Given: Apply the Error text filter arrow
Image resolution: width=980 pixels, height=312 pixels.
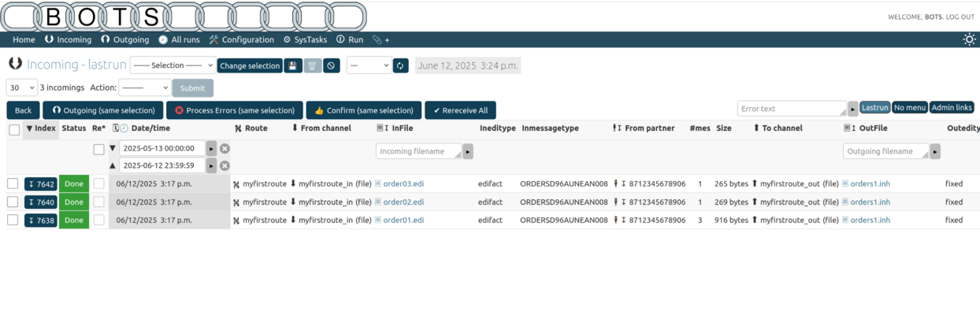Looking at the screenshot, I should [853, 109].
